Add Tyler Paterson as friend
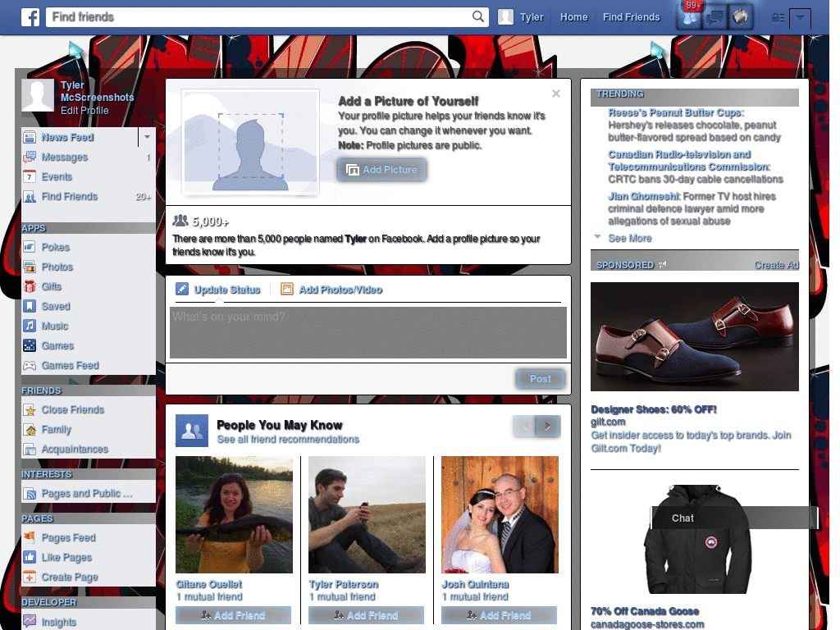Screen dimensions: 840x630 coord(367,615)
